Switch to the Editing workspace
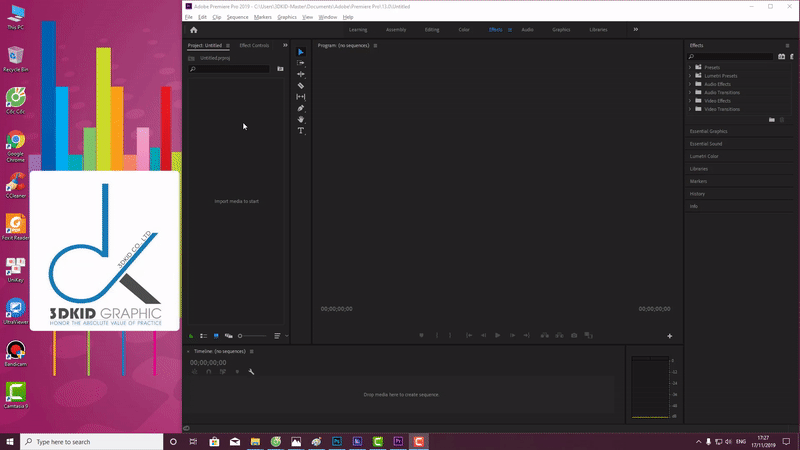The image size is (800, 450). point(432,30)
